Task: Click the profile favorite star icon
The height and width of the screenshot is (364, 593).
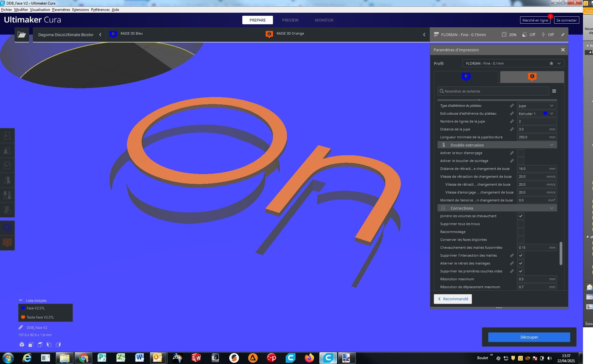Action: coord(551,63)
